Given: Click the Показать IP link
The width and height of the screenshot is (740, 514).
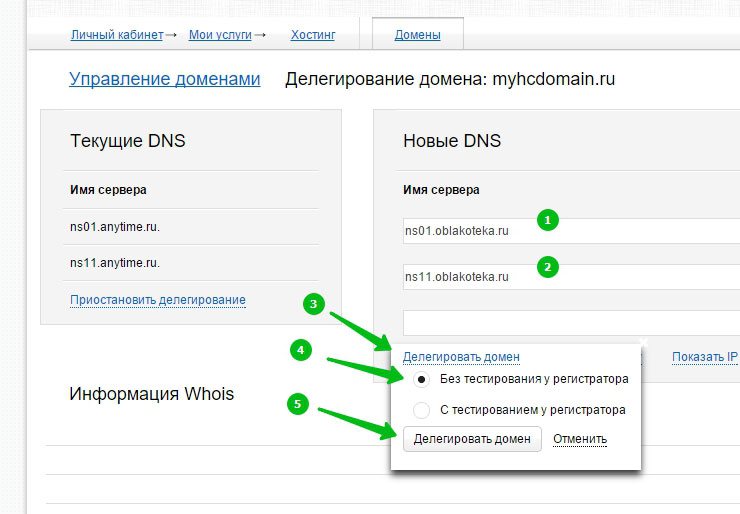Looking at the screenshot, I should [x=704, y=357].
